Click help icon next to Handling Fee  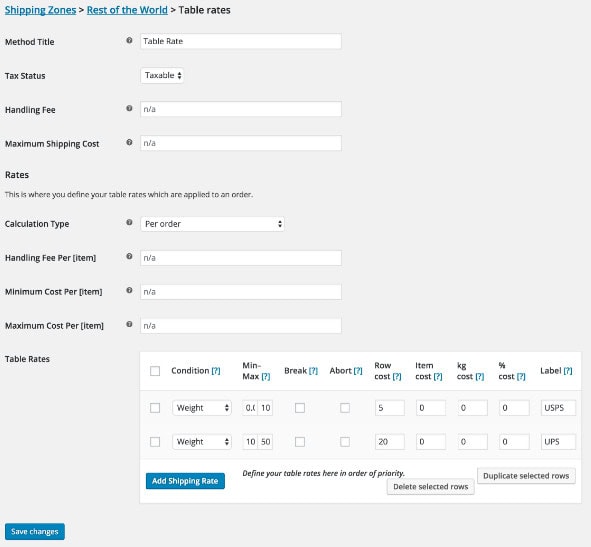pos(129,108)
